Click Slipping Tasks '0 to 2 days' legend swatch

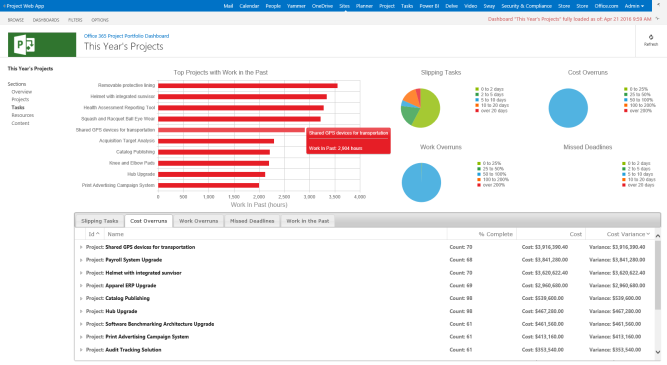pos(477,89)
